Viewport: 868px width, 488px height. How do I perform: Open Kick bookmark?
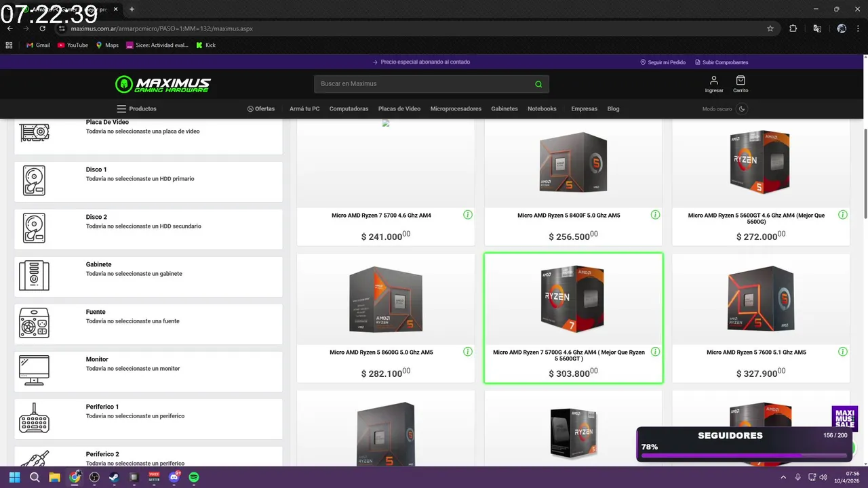[x=205, y=45]
